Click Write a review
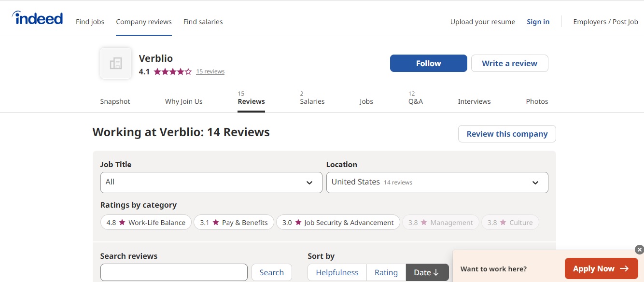 click(510, 63)
